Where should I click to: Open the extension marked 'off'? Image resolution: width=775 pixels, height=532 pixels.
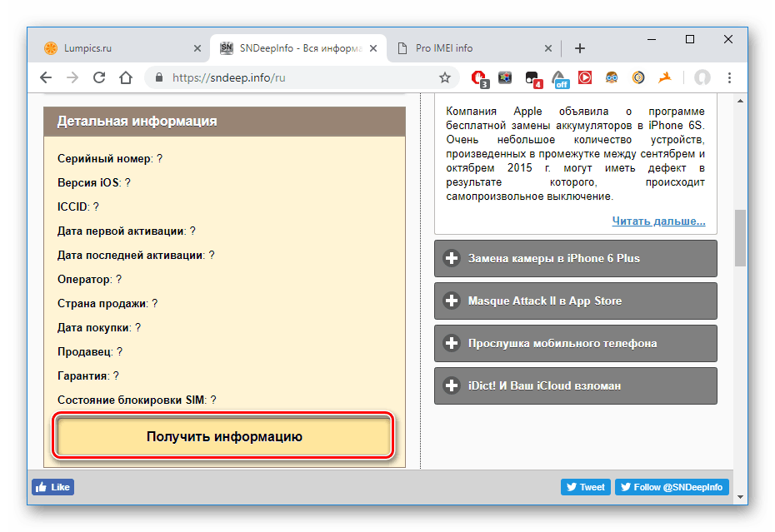click(x=560, y=79)
